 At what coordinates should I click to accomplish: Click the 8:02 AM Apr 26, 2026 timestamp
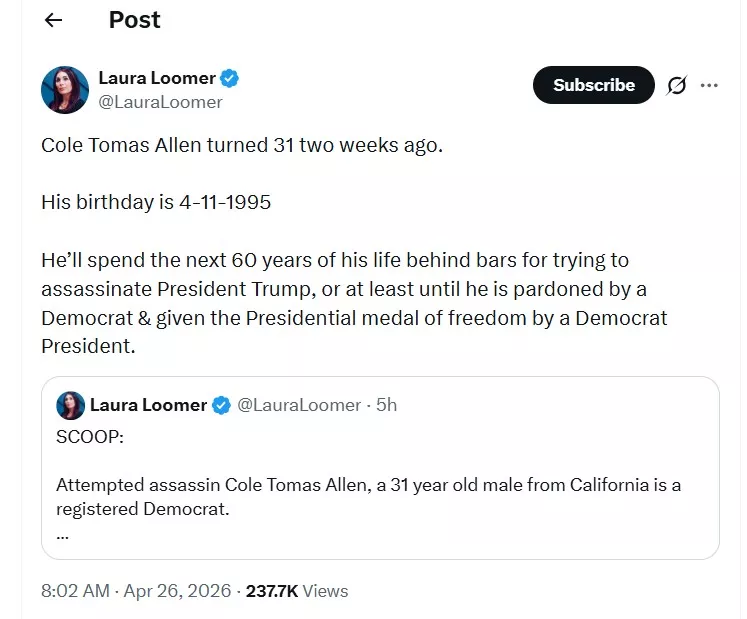click(136, 591)
